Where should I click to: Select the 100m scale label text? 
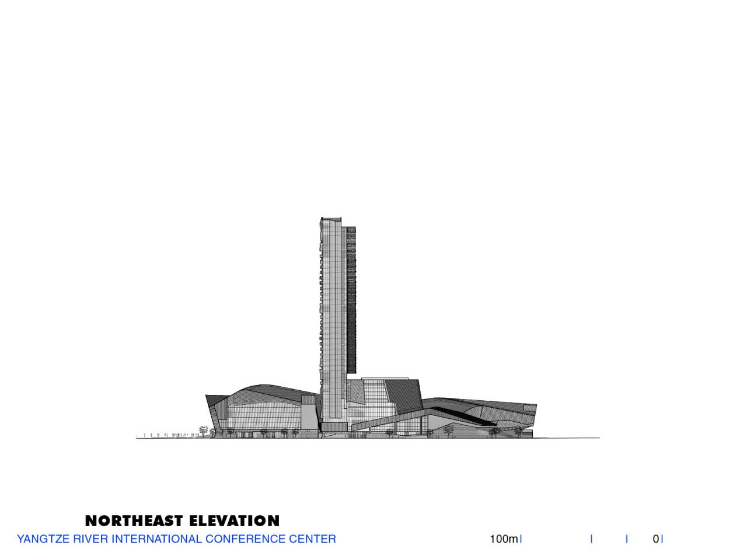tap(503, 539)
